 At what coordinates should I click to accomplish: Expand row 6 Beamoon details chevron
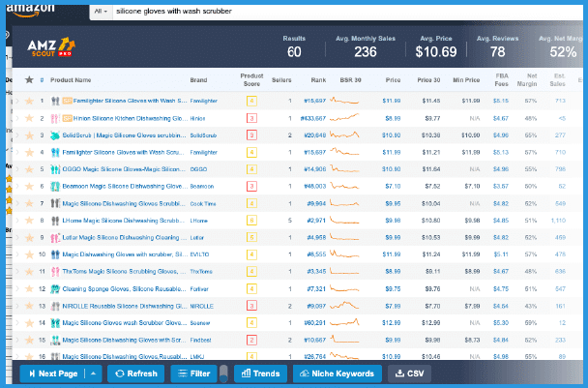pyautogui.click(x=16, y=186)
